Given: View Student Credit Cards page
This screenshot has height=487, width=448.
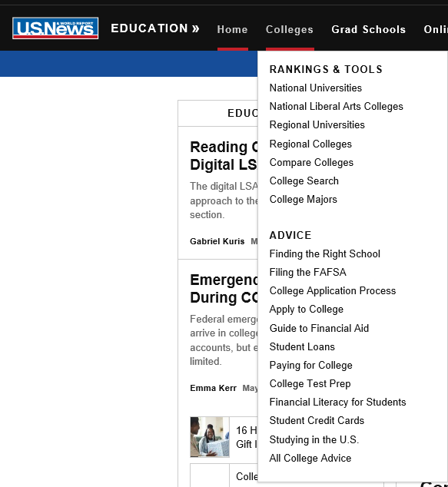Looking at the screenshot, I should point(317,420).
